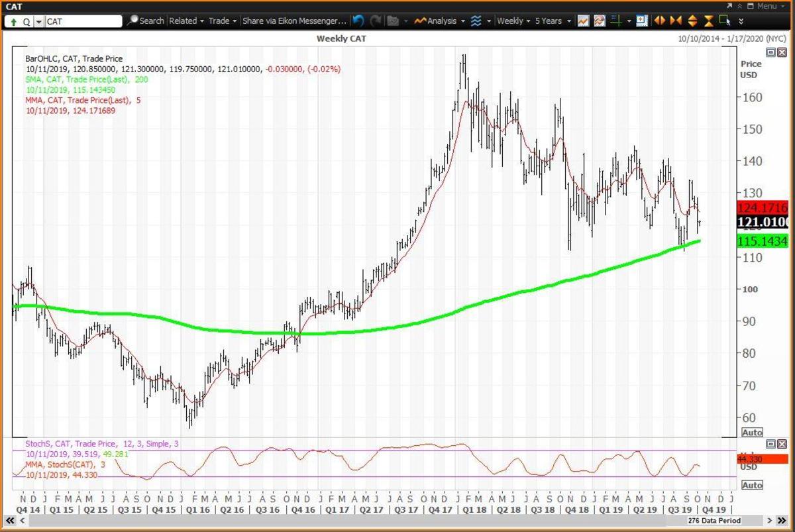795x532 pixels.
Task: Click the CAT symbol input field
Action: coord(83,21)
